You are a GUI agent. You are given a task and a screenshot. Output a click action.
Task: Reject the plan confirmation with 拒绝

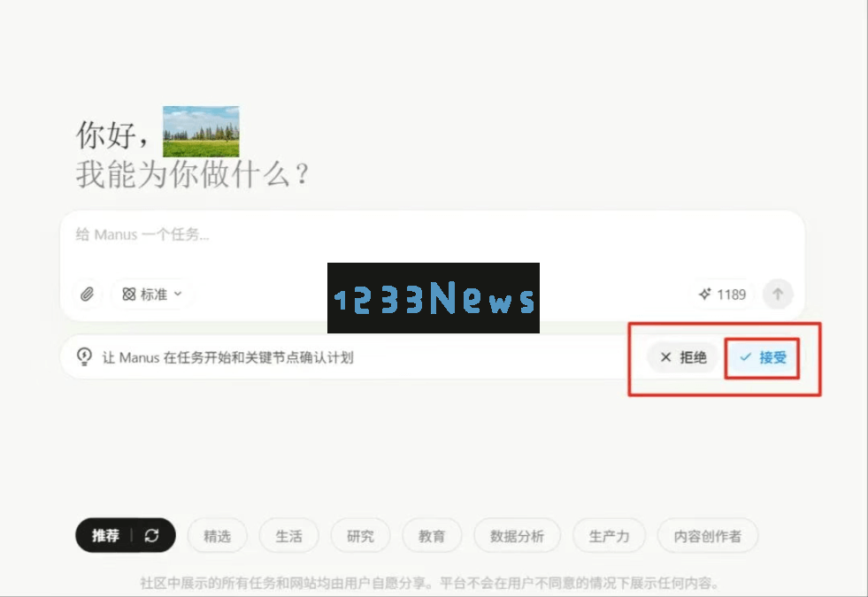(683, 357)
